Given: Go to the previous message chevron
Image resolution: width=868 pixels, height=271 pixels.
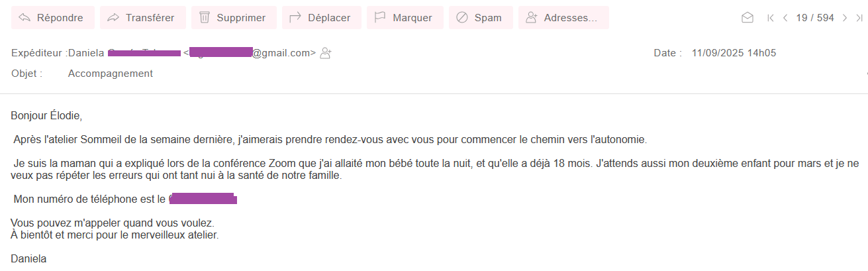Looking at the screenshot, I should [785, 18].
